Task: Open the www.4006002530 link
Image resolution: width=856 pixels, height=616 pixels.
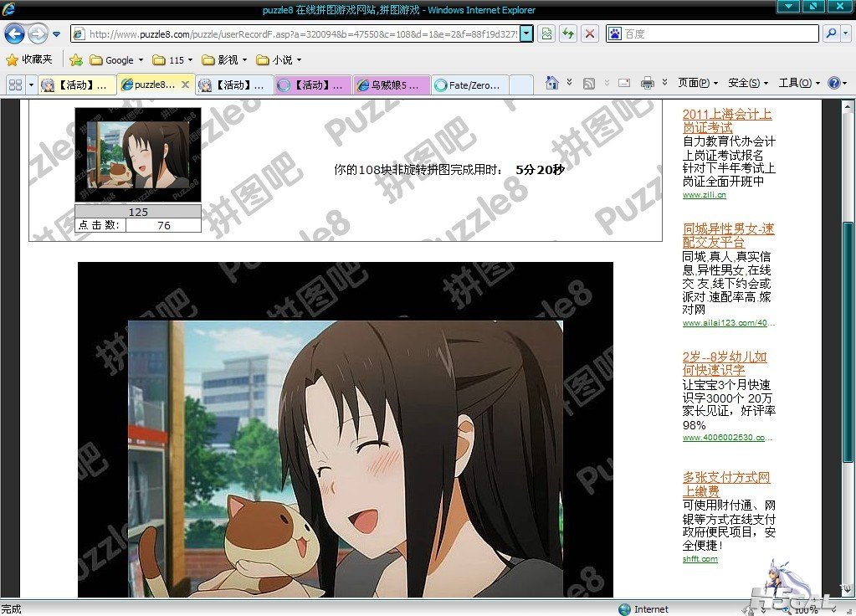Action: click(727, 438)
